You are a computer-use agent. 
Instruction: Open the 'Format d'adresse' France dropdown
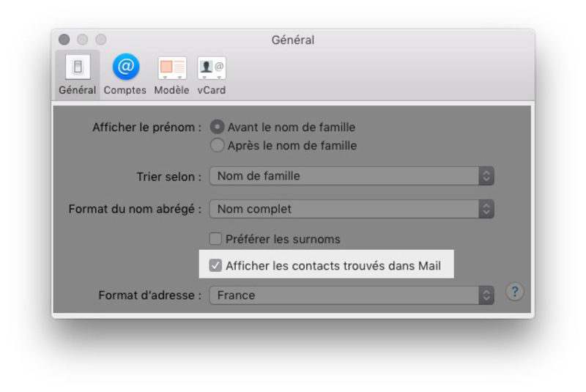[352, 295]
